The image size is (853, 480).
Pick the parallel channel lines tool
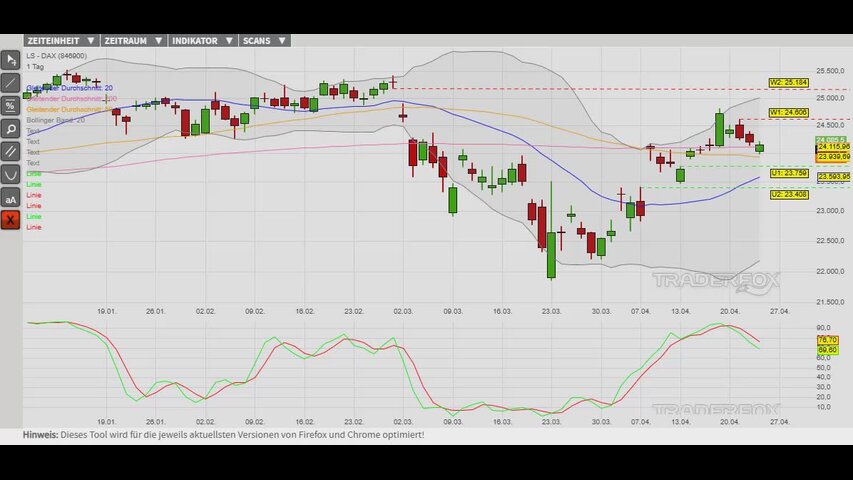(x=11, y=151)
